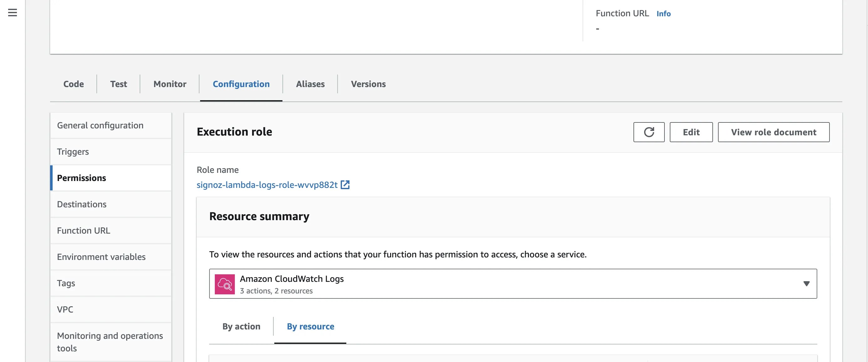
Task: Click the Info link beside Function URL
Action: (x=663, y=13)
